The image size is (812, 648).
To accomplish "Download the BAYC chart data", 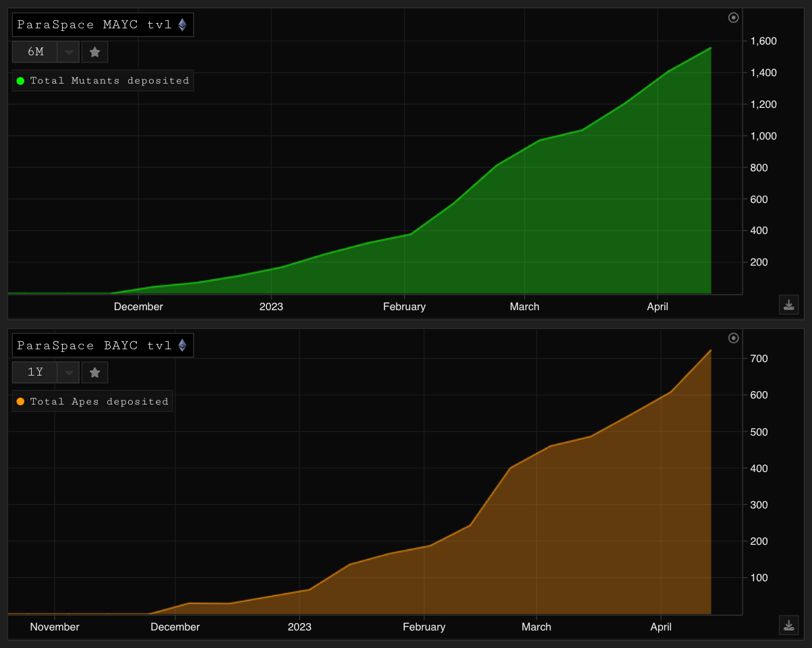I will pyautogui.click(x=789, y=625).
